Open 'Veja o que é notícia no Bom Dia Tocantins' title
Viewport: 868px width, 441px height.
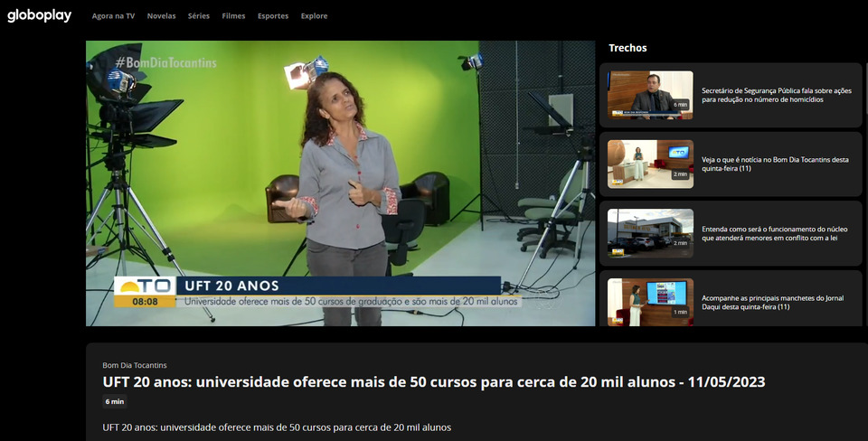coord(775,164)
